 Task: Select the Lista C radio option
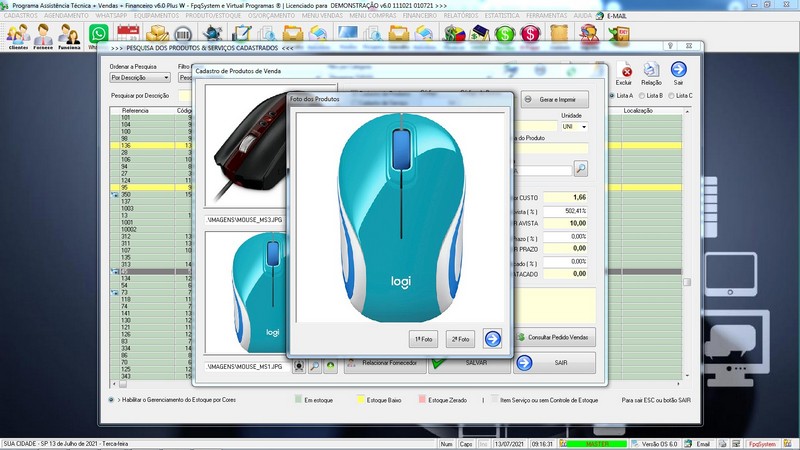pos(671,96)
